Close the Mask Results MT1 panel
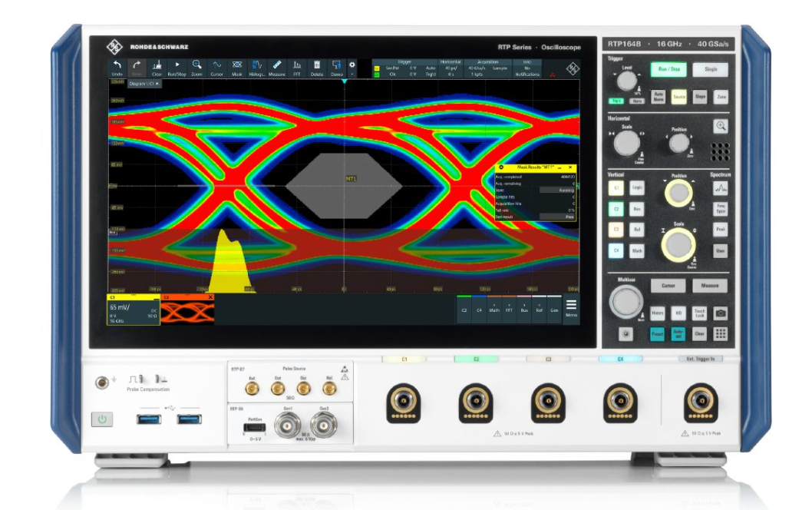The image size is (812, 510). coord(570,167)
